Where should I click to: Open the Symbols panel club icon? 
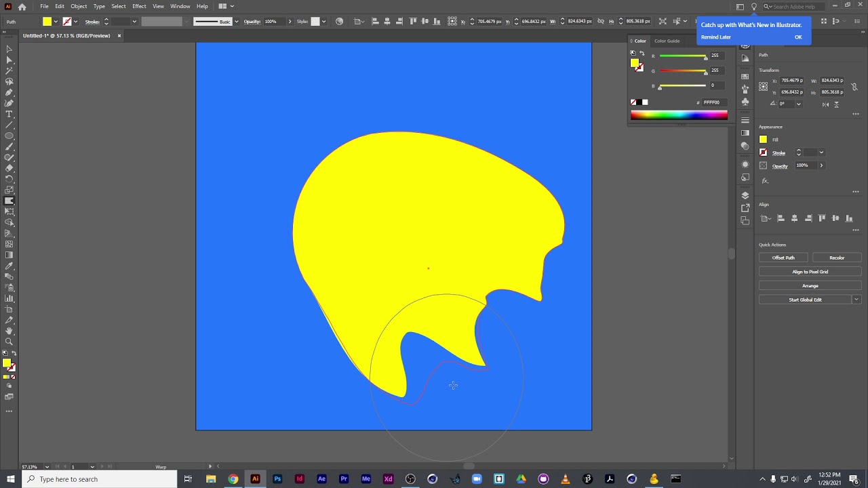(x=745, y=102)
